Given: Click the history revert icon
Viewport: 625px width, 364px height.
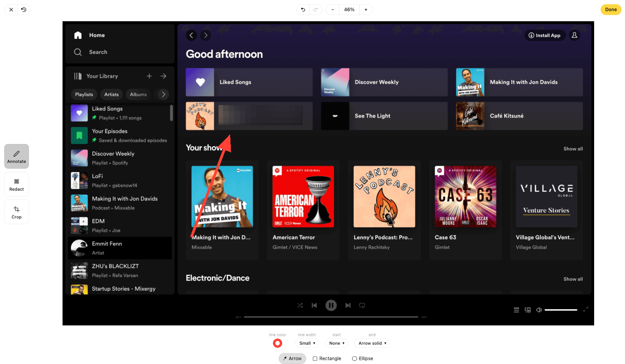Looking at the screenshot, I should tap(24, 10).
